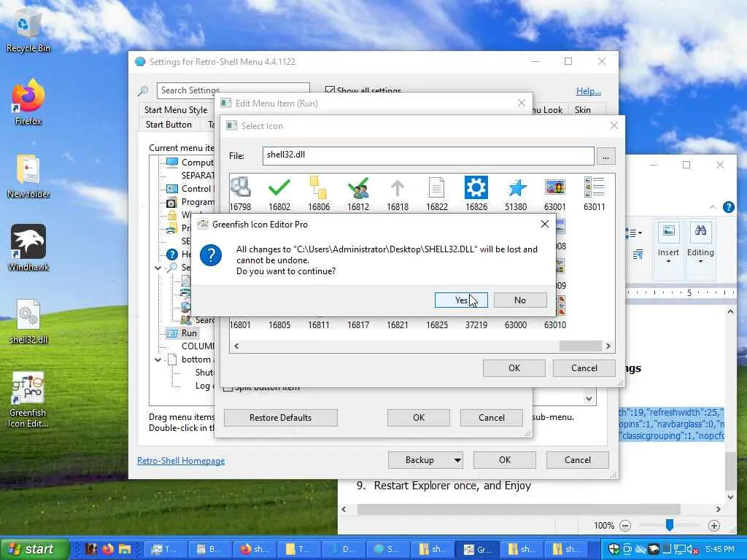Select the Firefox desktop shortcut
The height and width of the screenshot is (560, 747).
click(28, 102)
